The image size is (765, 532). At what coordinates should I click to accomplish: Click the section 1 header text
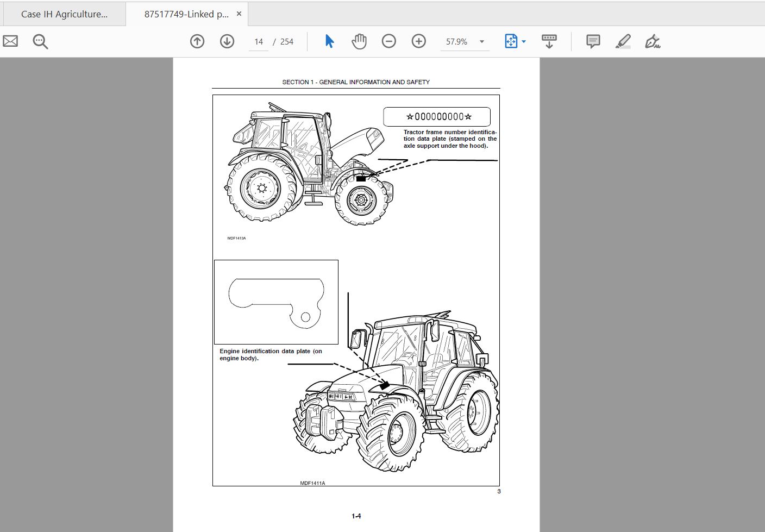[x=356, y=82]
